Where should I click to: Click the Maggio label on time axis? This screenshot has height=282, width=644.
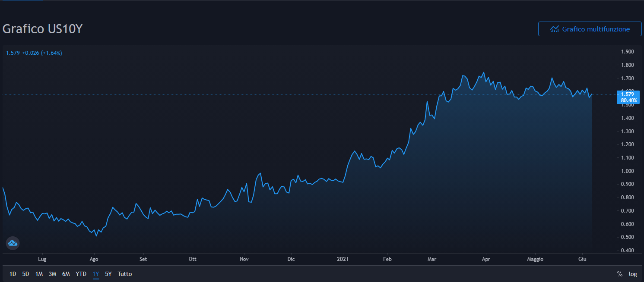click(535, 259)
